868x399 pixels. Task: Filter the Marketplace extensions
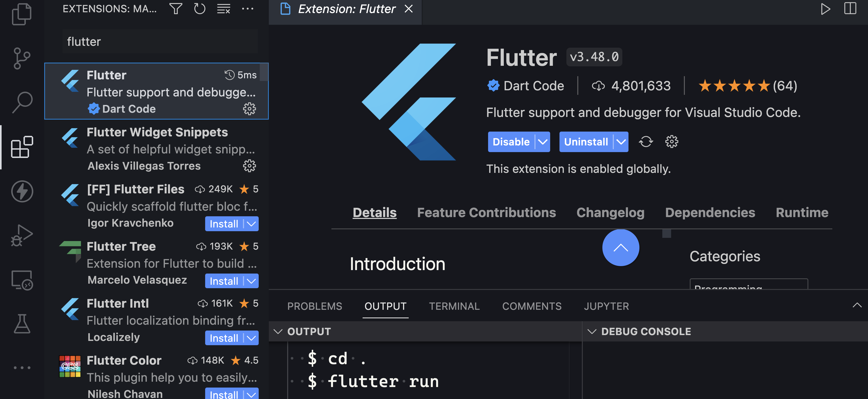pyautogui.click(x=176, y=9)
